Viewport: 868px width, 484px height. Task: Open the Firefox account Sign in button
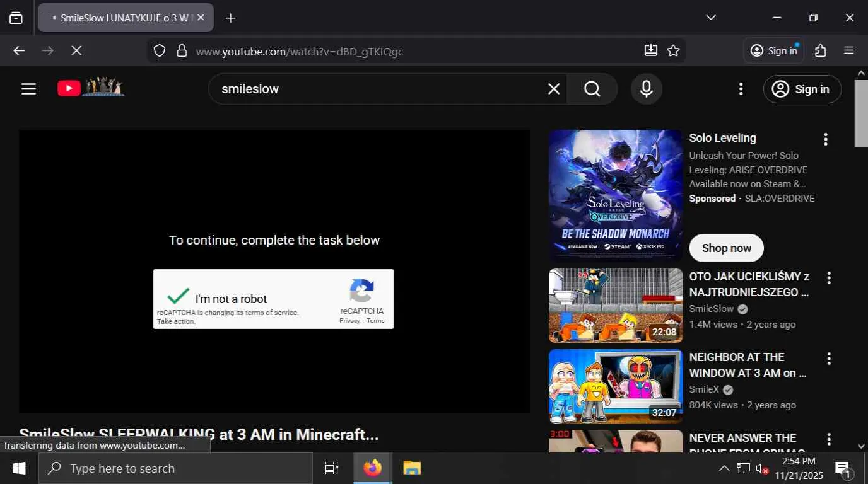coord(774,51)
